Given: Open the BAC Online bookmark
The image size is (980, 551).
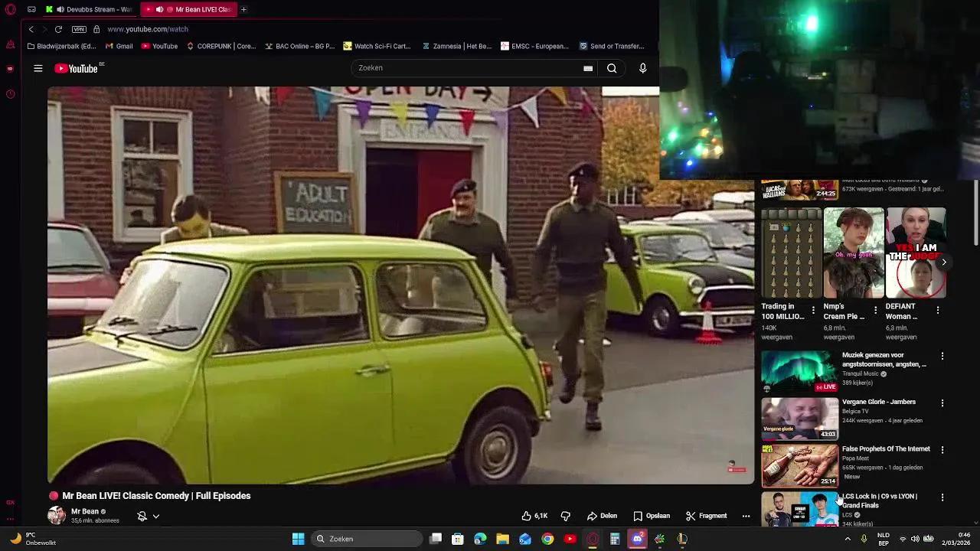Looking at the screenshot, I should 299,46.
